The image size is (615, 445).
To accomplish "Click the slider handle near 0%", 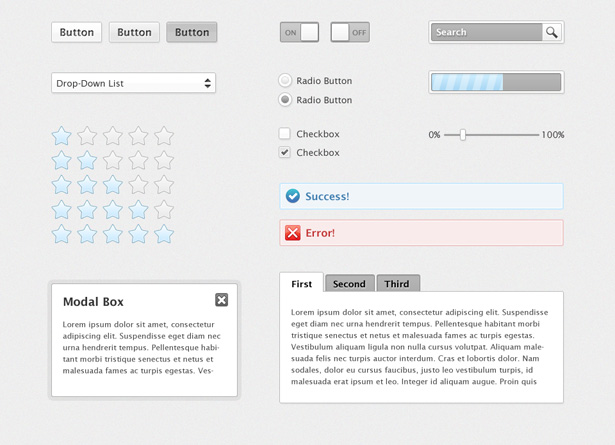I will [463, 134].
